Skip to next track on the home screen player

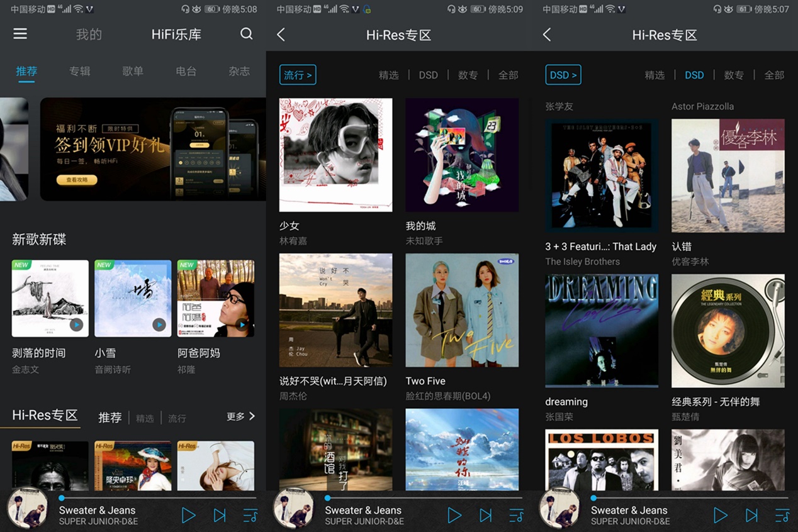219,516
